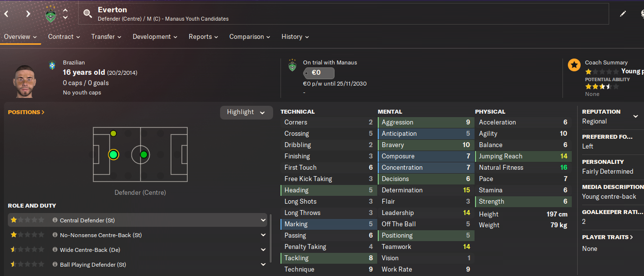This screenshot has width=644, height=276.
Task: Open the Contract tab menu
Action: click(64, 37)
